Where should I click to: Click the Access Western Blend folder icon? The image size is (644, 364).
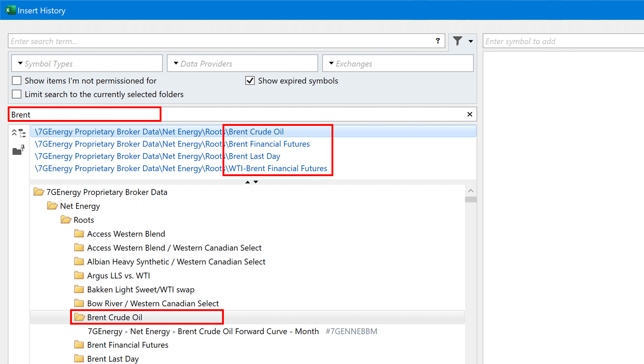click(80, 234)
